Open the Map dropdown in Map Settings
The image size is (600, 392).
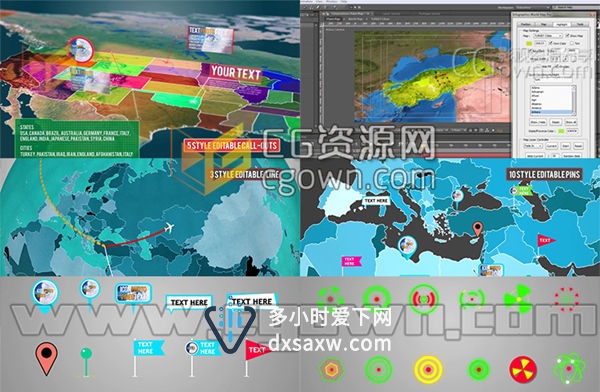coord(548,36)
